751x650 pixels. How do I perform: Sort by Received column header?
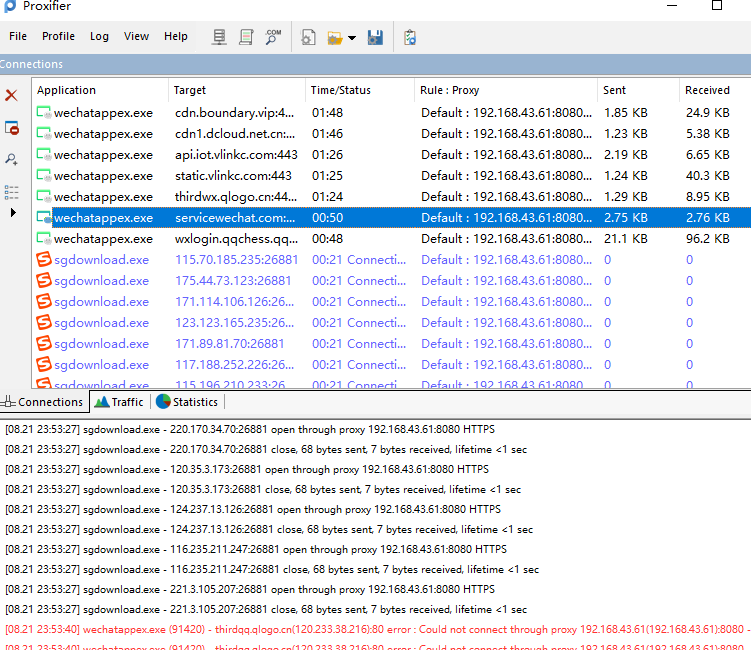[715, 90]
